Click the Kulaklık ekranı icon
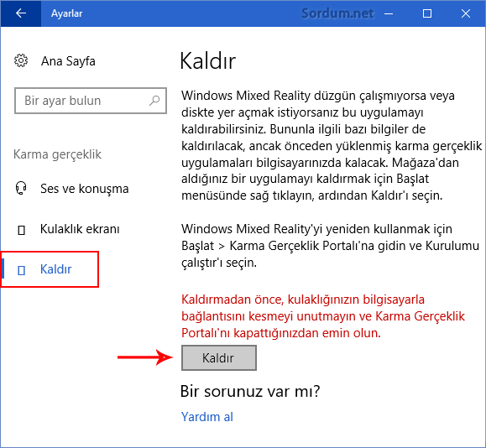Viewport: 486px width, 448px height. click(x=21, y=230)
